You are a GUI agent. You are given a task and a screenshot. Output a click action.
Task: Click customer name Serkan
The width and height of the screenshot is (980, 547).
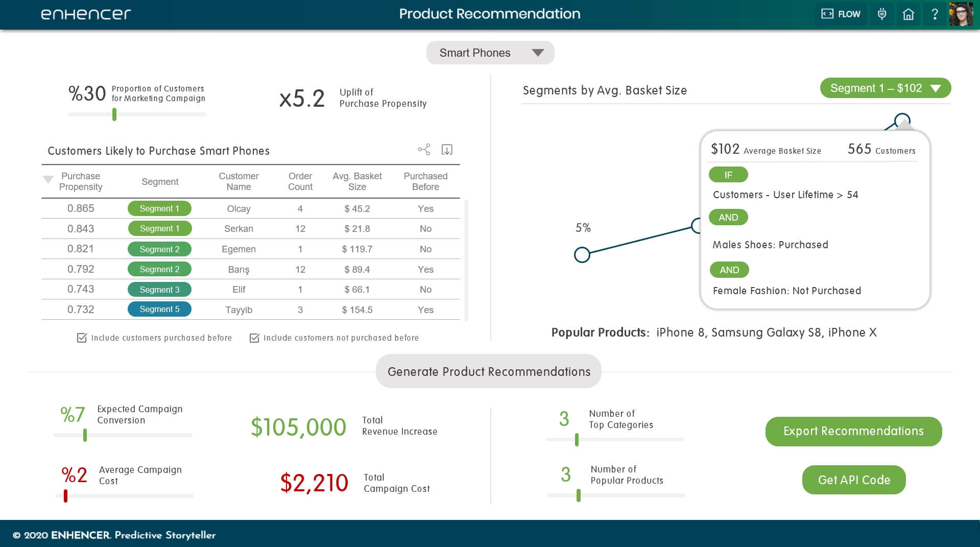coord(238,228)
